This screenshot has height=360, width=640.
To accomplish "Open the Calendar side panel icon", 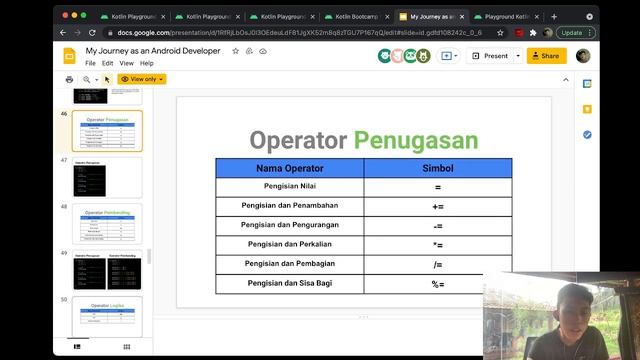I will coord(587,84).
